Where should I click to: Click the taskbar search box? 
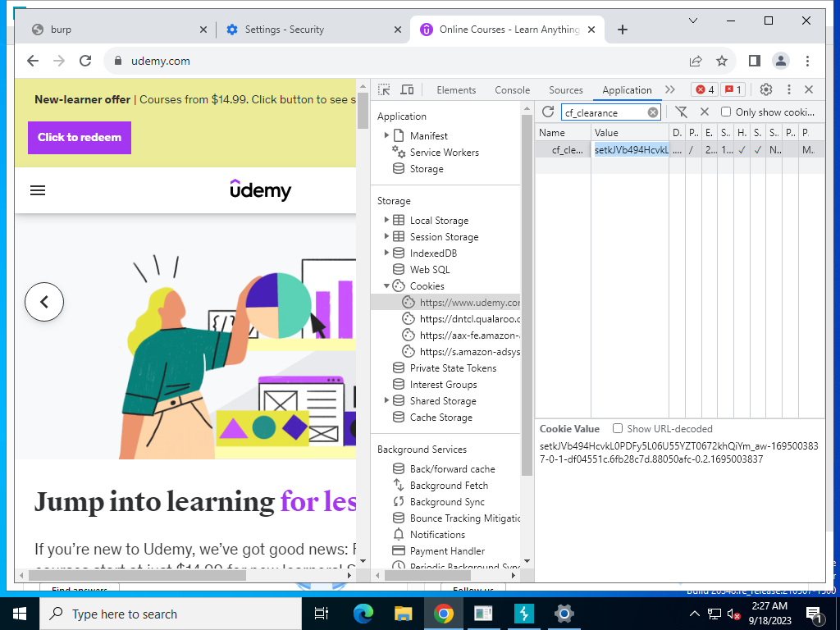tap(171, 614)
